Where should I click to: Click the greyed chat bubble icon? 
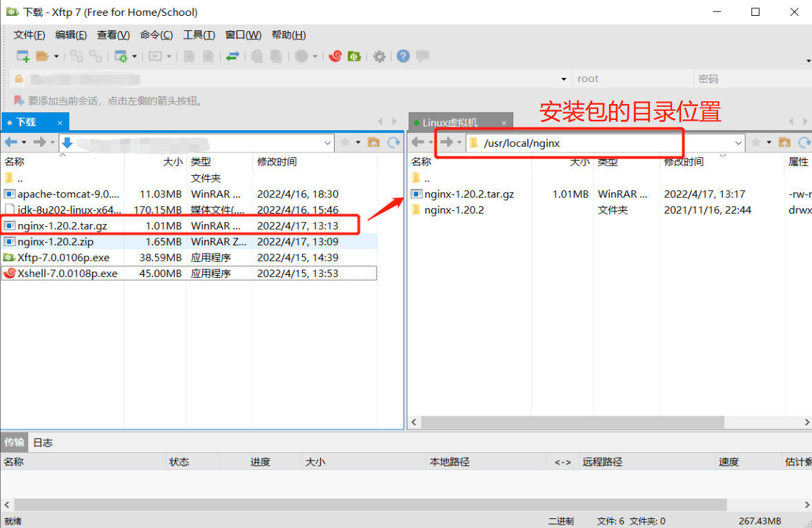tap(423, 56)
